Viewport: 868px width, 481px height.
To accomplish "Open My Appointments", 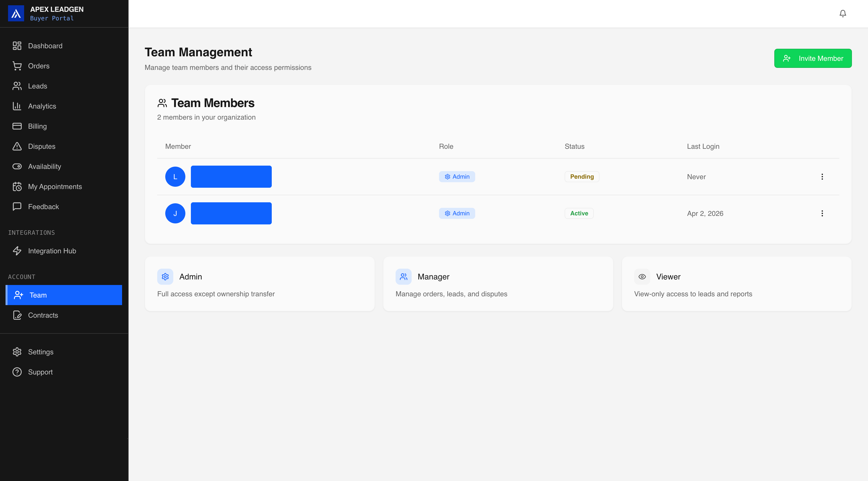I will click(64, 186).
